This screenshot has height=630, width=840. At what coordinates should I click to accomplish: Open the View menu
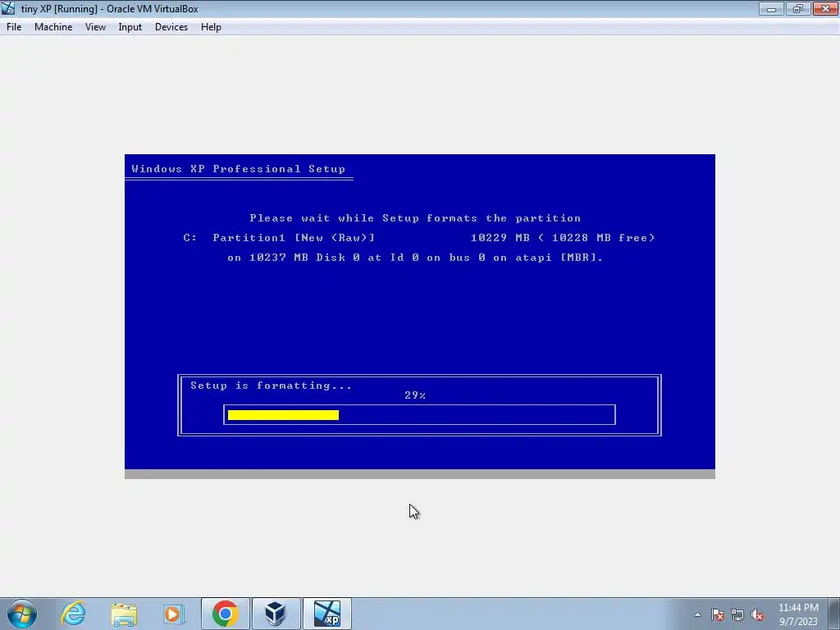click(95, 27)
